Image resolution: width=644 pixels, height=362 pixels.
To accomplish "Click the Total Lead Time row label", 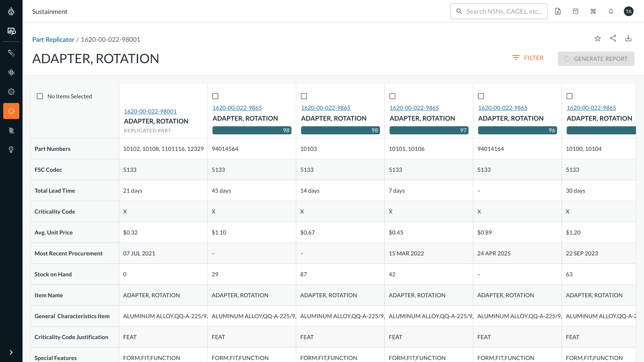I will click(55, 191).
